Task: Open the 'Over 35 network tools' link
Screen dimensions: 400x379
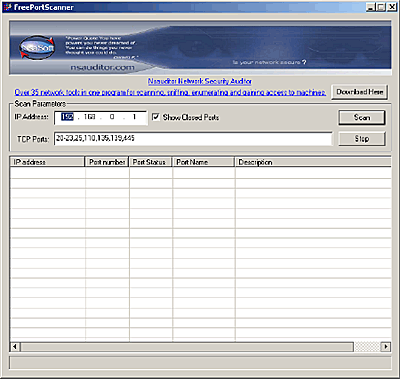Action: (170, 92)
